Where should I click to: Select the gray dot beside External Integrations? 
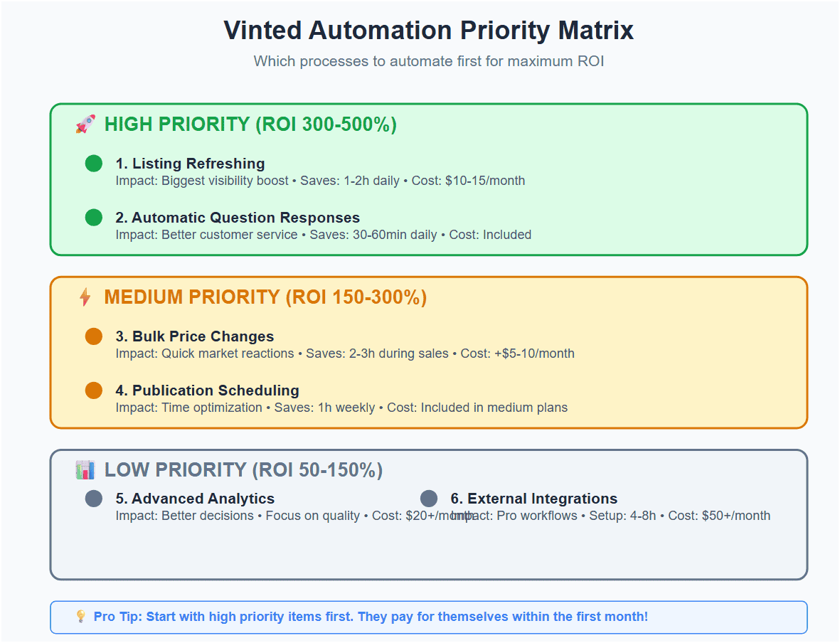pyautogui.click(x=429, y=499)
